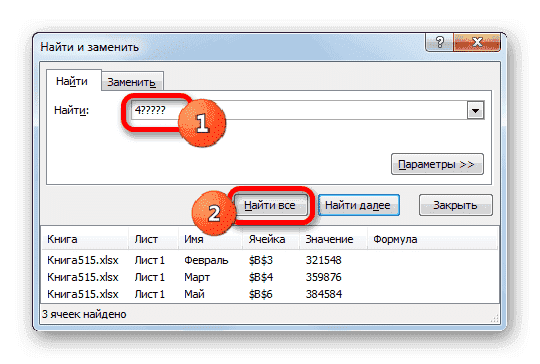Click value 384584 in results
The height and width of the screenshot is (364, 540).
324,294
